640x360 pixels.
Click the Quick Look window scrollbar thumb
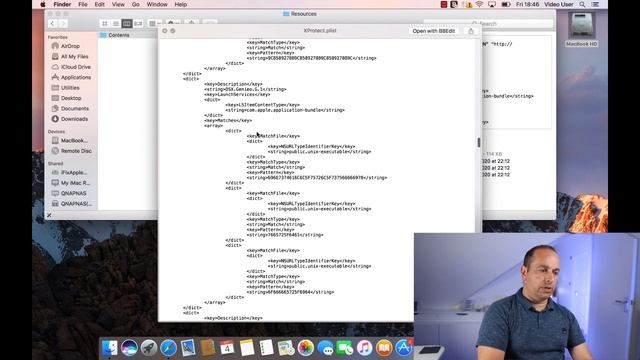pos(479,142)
